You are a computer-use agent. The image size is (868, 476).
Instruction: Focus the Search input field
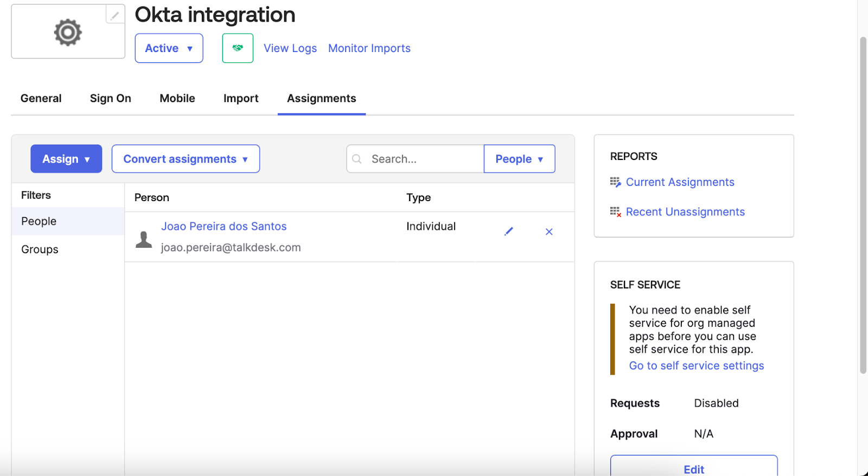pos(415,159)
